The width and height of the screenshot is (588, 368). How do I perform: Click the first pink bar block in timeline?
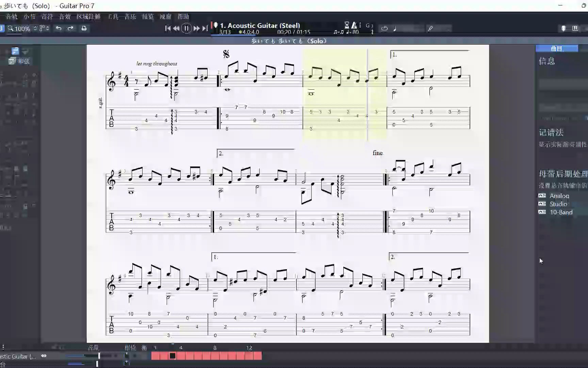coord(156,356)
